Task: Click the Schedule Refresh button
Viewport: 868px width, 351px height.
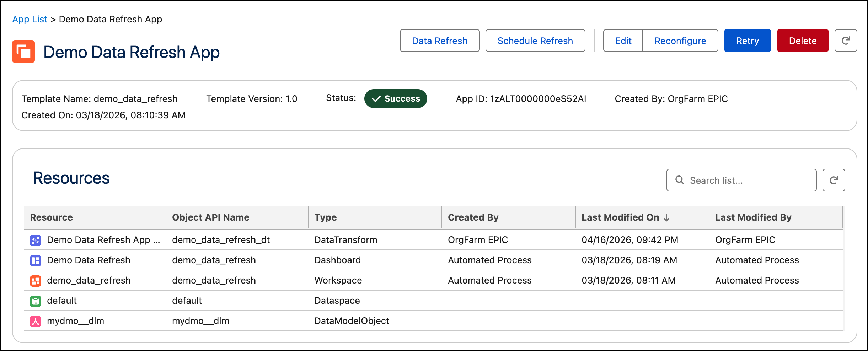Action: point(535,40)
